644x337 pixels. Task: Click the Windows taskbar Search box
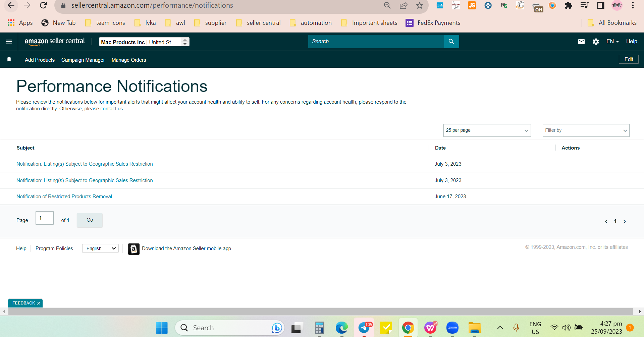pyautogui.click(x=230, y=328)
